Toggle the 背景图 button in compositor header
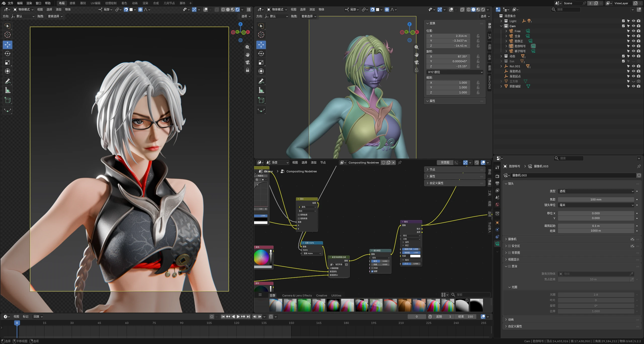 tap(445, 163)
